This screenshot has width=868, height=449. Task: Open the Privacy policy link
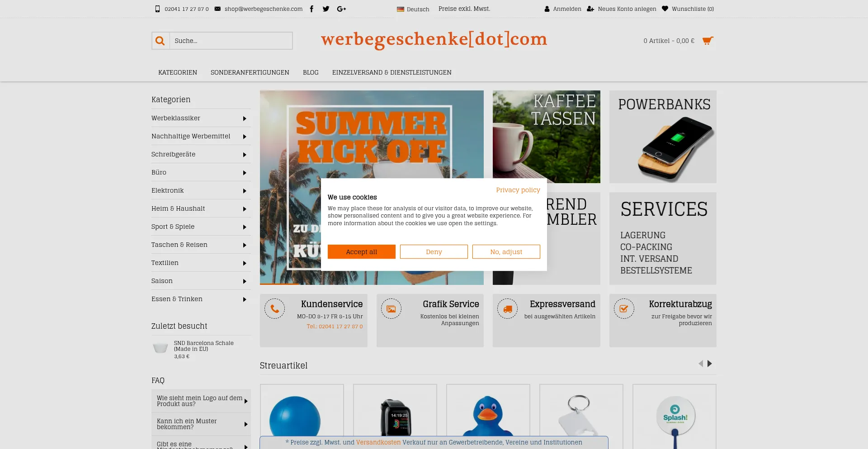pos(518,190)
